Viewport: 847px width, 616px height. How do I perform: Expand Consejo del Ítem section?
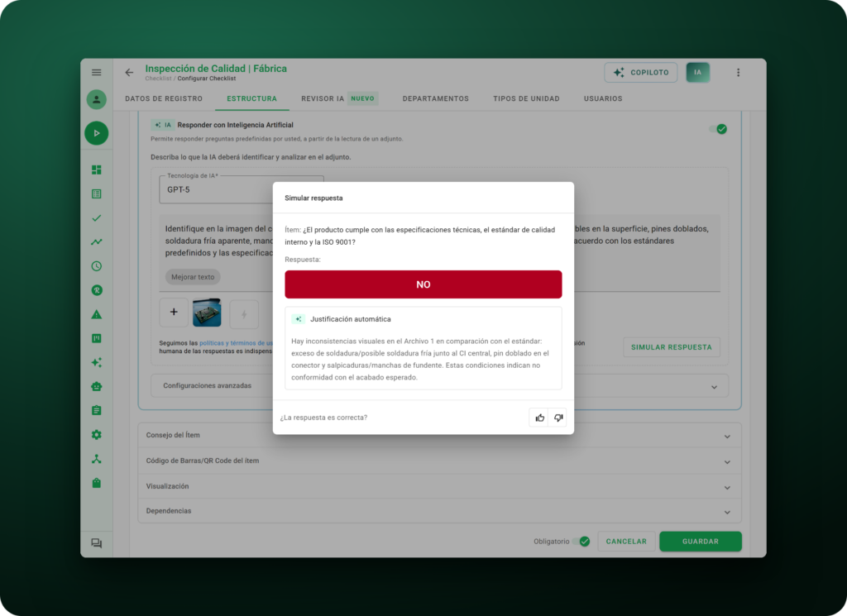(440, 435)
